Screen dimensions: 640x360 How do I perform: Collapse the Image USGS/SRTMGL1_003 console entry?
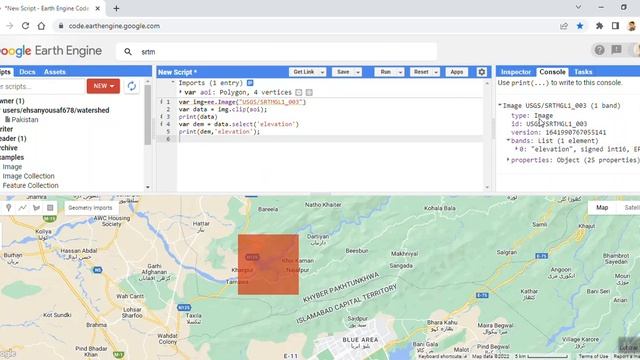(500, 105)
